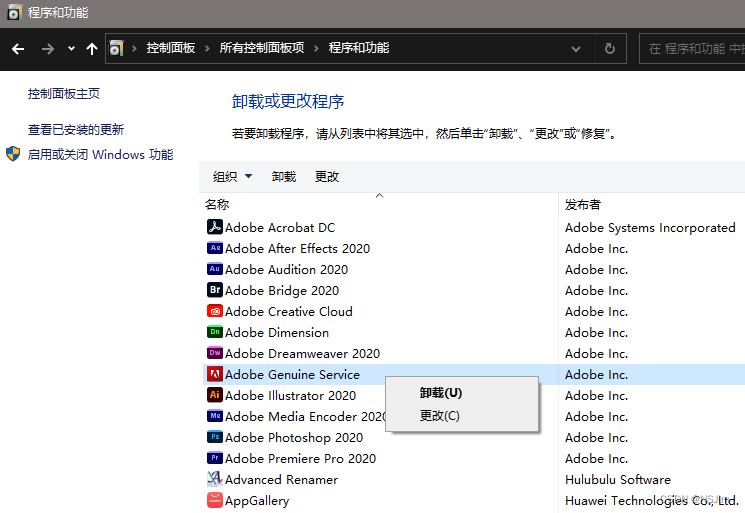The image size is (745, 513).
Task: Click the Adobe Dreamweaver 2020 icon
Action: point(215,353)
